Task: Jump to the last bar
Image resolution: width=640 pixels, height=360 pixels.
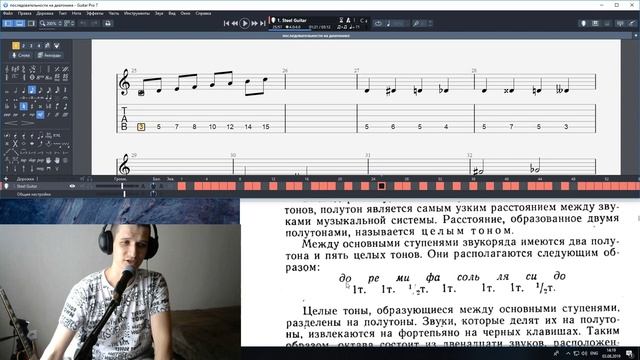Action: (x=262, y=23)
